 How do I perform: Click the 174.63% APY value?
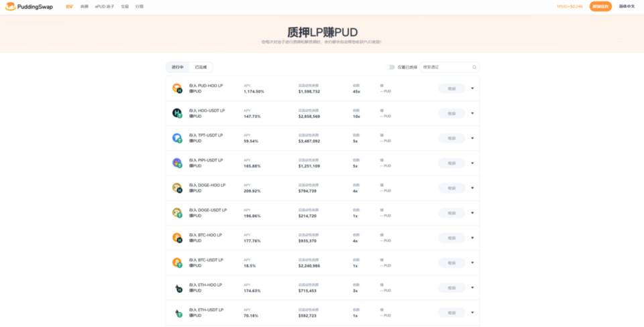[252, 291]
